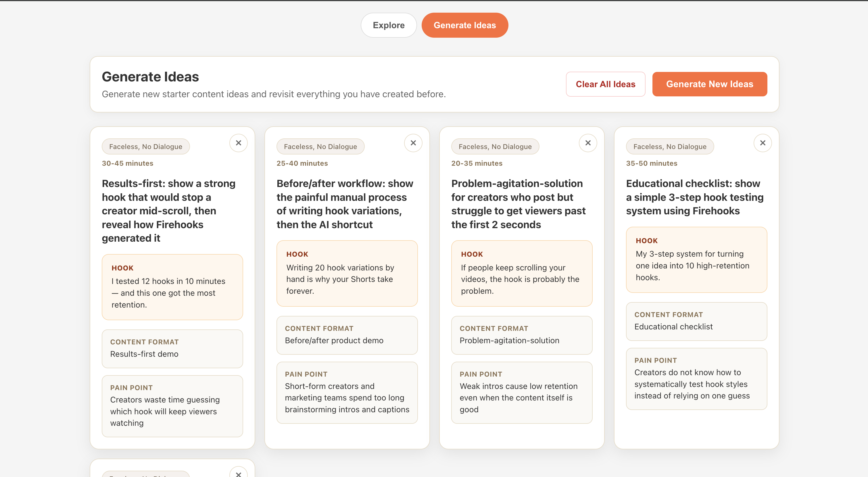Click the 'Weak intros cause low retention' pain point

[522, 393]
